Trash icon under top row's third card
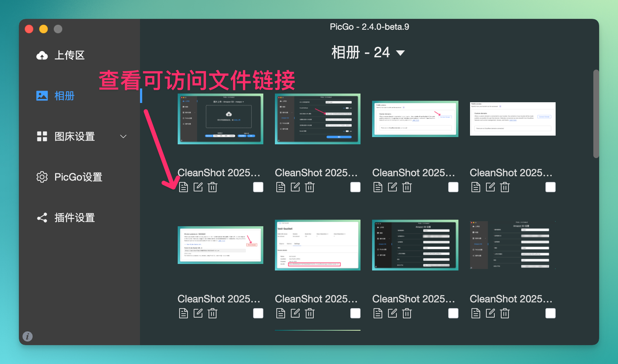Viewport: 618px width, 364px height. 407,187
